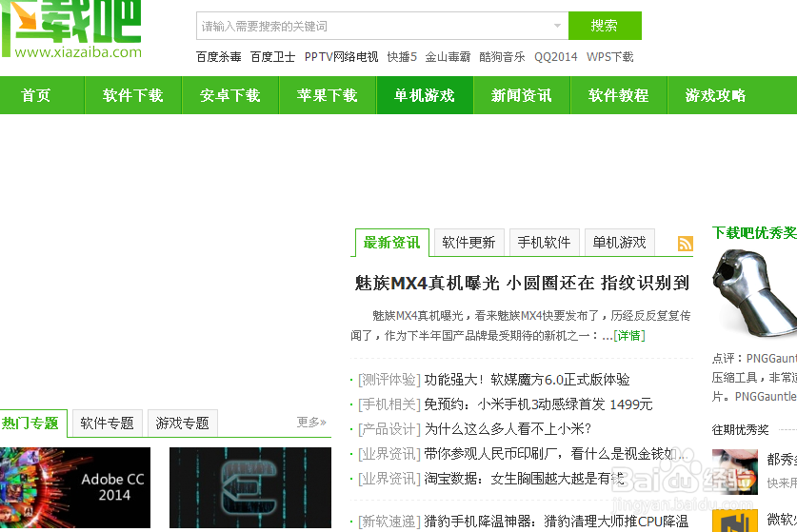Open headline 魅族MX4真机曝光 article
The width and height of the screenshot is (797, 532).
(x=522, y=283)
